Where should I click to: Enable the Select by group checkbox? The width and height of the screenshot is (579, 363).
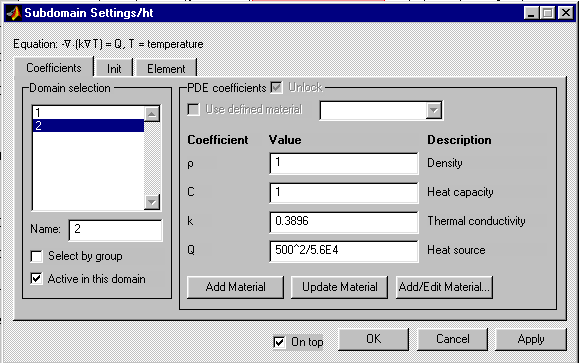(37, 256)
